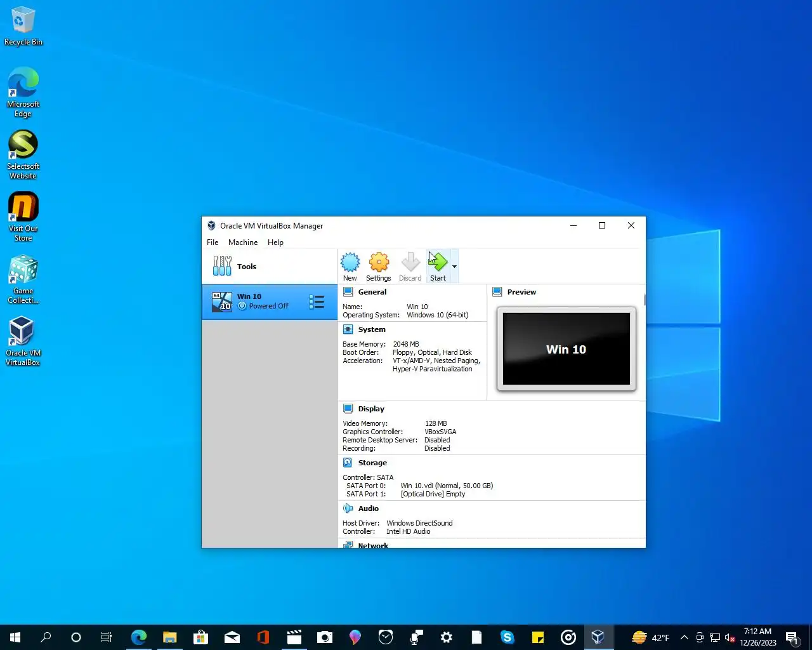Open the Win 10 machine tools menu icon
This screenshot has width=812, height=650.
(x=317, y=302)
